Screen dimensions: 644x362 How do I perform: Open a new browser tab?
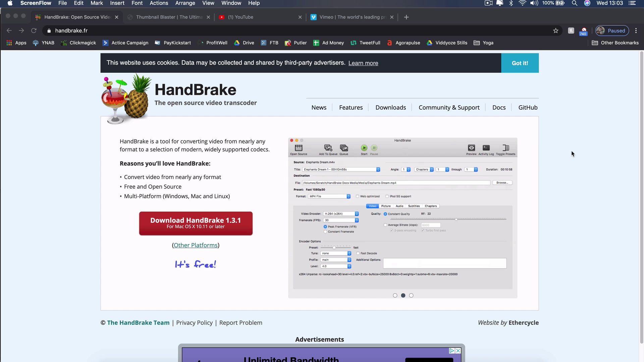(406, 17)
